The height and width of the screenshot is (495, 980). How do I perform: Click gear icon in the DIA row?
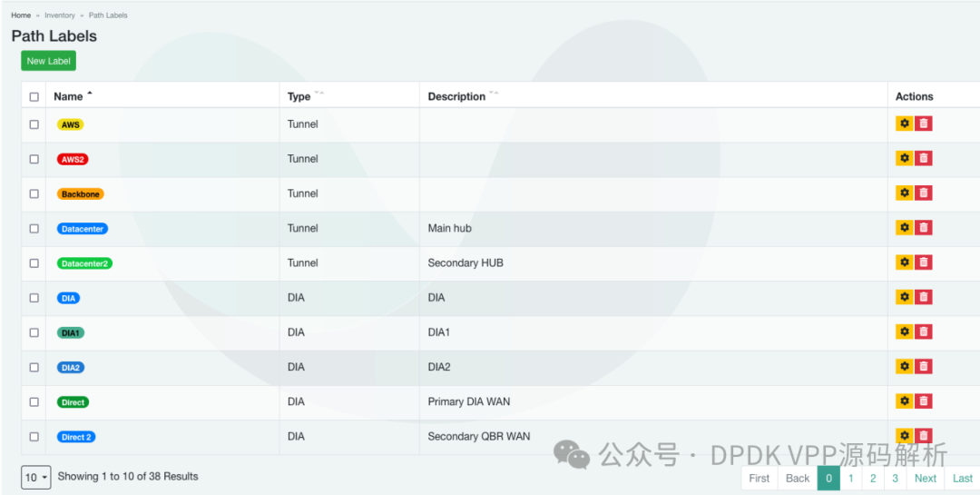pos(905,297)
